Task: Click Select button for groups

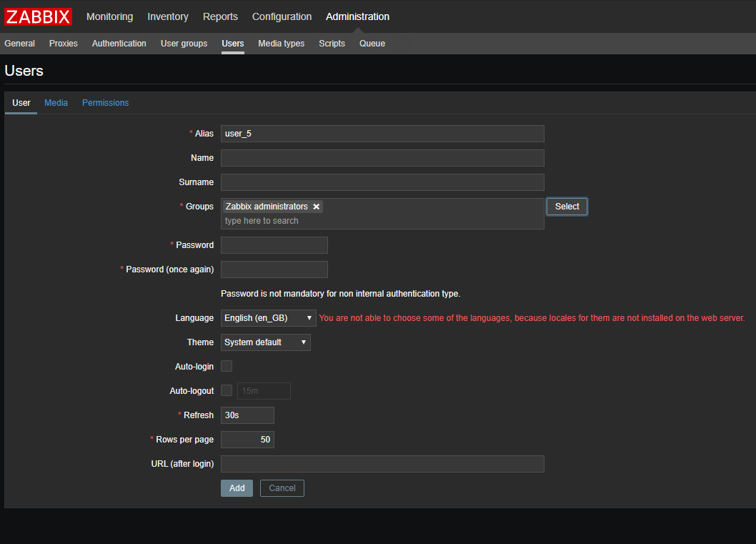Action: pyautogui.click(x=567, y=207)
